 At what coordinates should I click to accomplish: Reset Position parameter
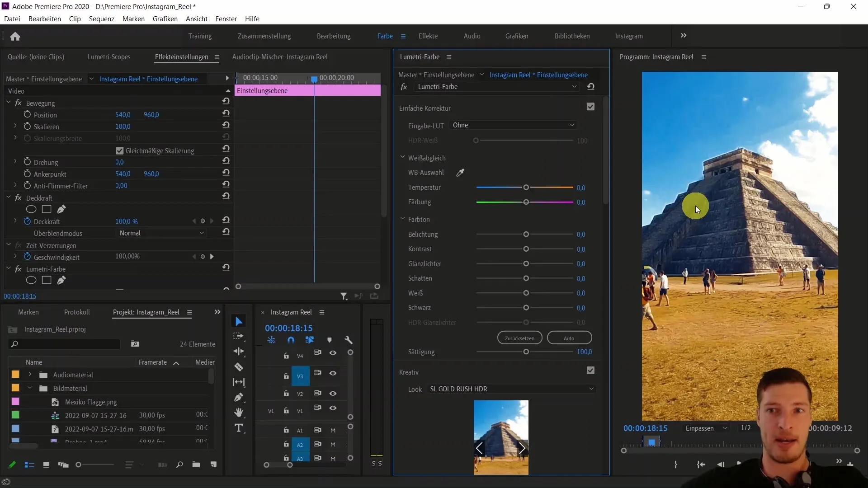(226, 113)
